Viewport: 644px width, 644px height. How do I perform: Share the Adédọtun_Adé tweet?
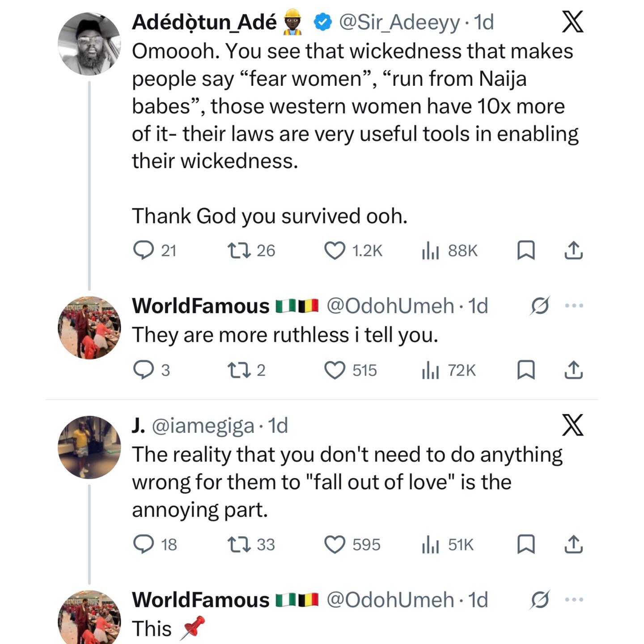point(573,250)
